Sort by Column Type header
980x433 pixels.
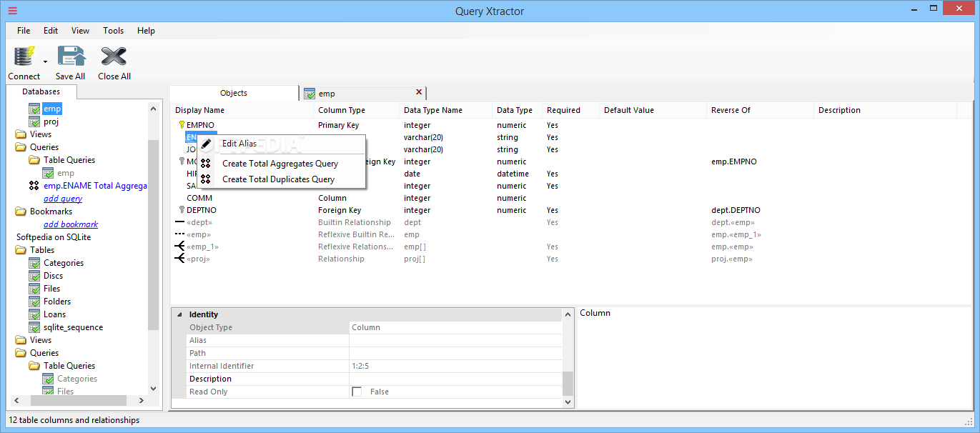[356, 110]
